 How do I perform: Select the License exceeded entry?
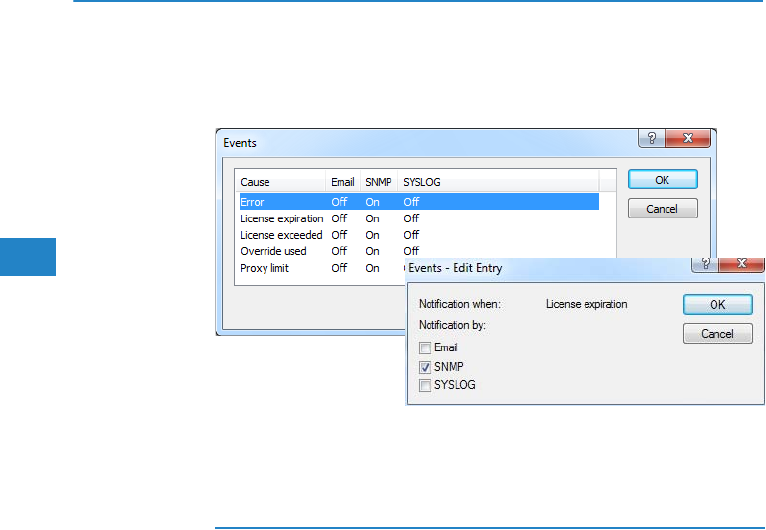281,235
